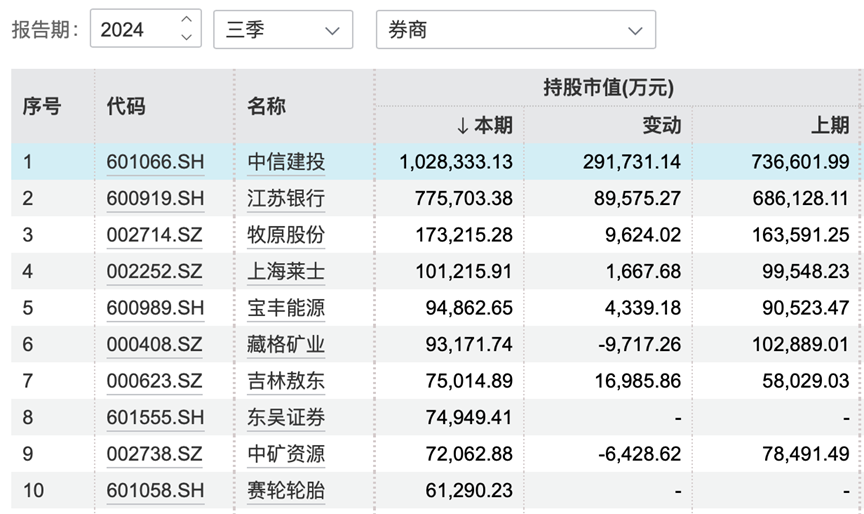Open the 三季 quarter dropdown

pos(283,30)
